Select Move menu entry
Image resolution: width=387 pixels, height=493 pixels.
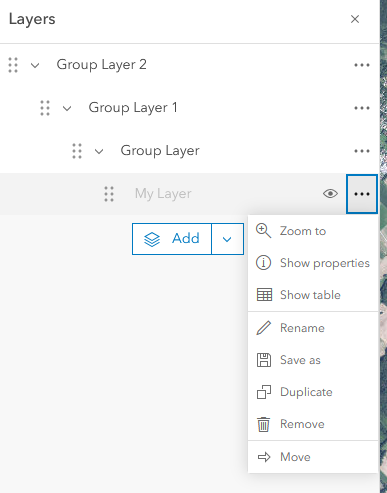pyautogui.click(x=313, y=457)
